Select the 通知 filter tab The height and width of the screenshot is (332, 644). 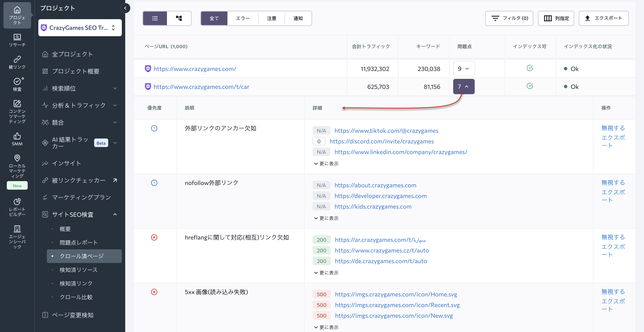298,18
